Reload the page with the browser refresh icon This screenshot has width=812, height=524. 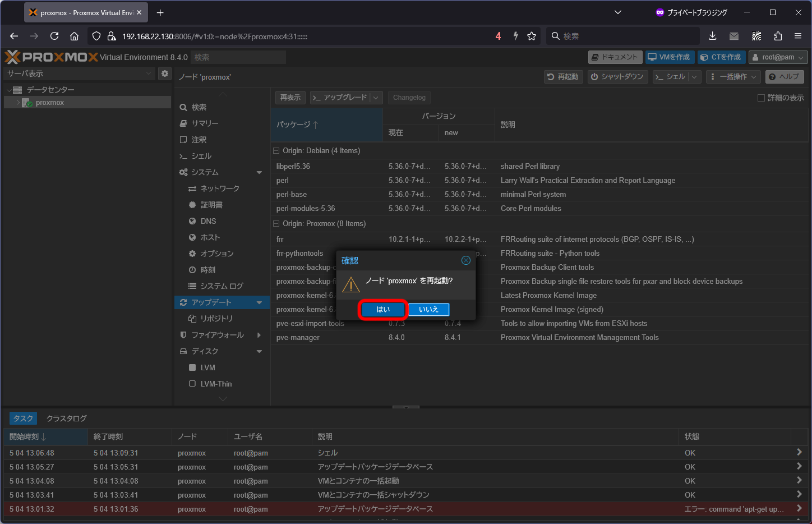point(54,36)
